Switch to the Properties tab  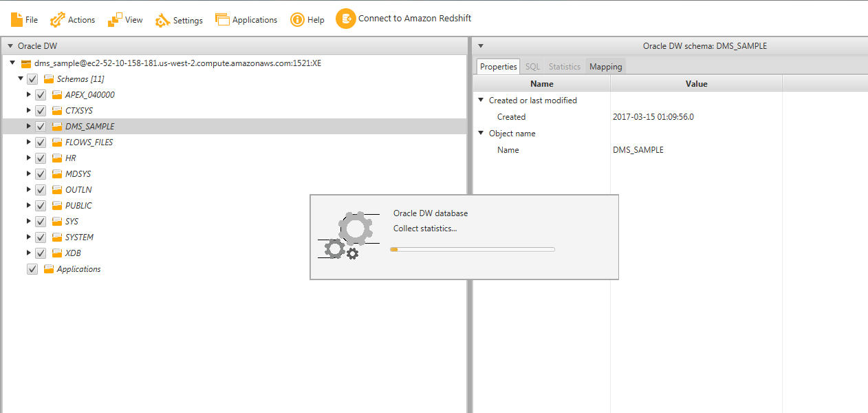pos(499,67)
